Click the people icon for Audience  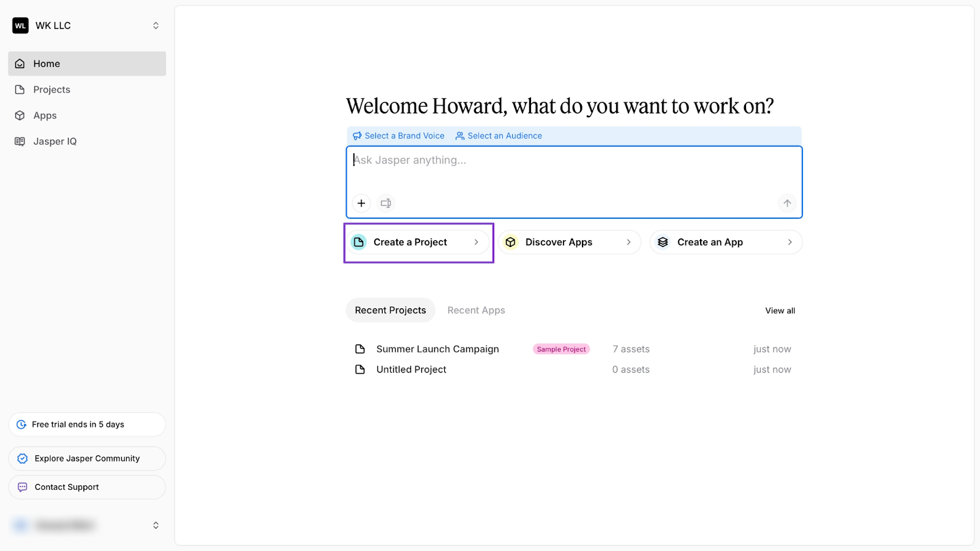tap(460, 136)
